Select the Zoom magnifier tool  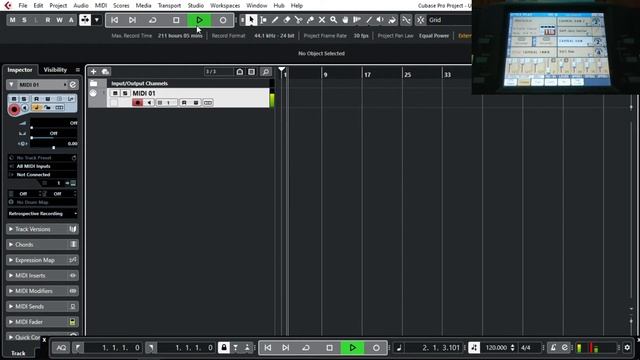333,20
